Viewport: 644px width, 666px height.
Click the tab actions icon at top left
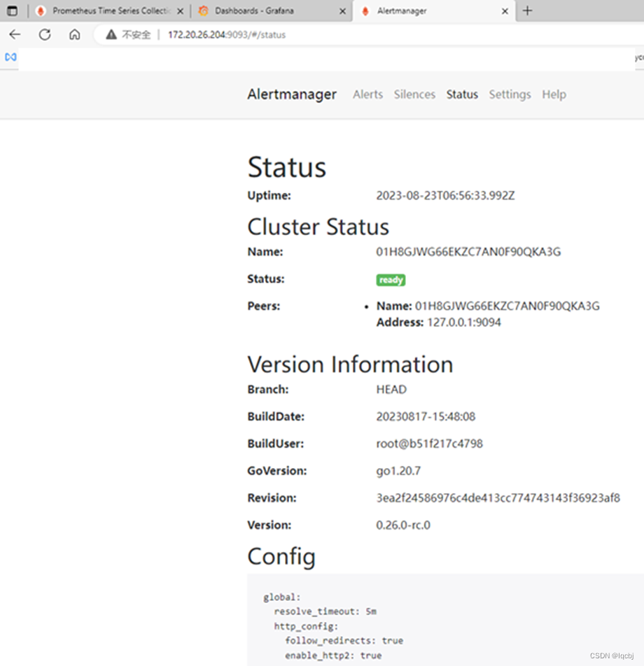pyautogui.click(x=12, y=10)
